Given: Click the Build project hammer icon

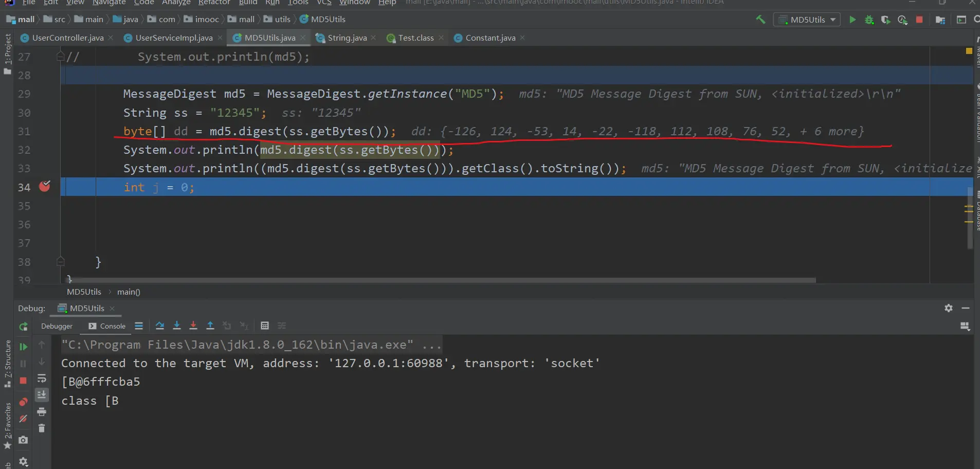Looking at the screenshot, I should (760, 20).
